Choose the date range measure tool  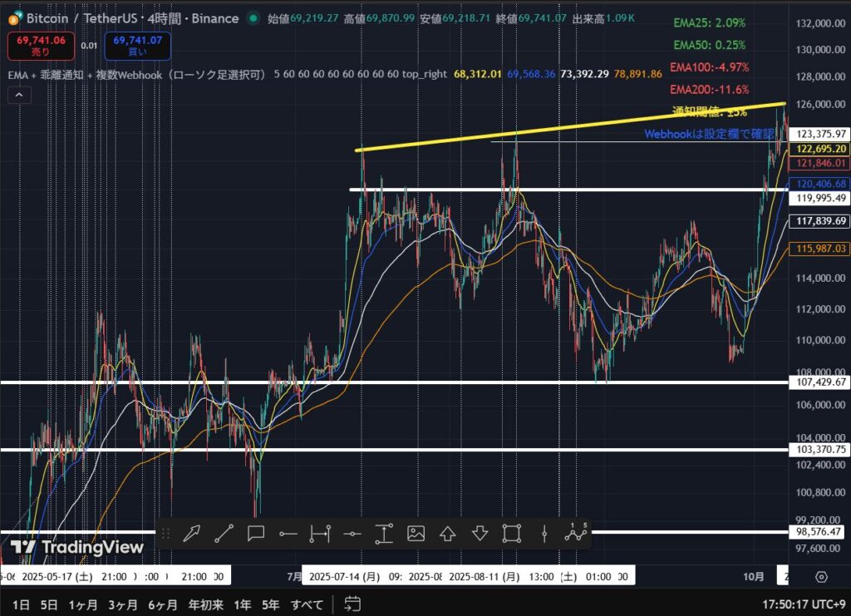(320, 533)
